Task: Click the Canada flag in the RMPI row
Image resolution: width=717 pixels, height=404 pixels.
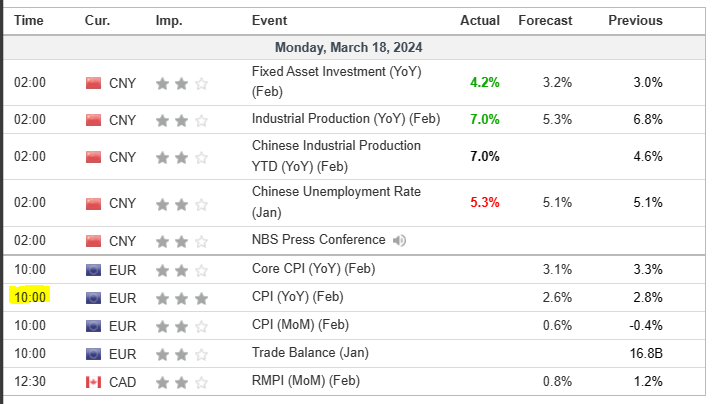Action: tap(94, 381)
